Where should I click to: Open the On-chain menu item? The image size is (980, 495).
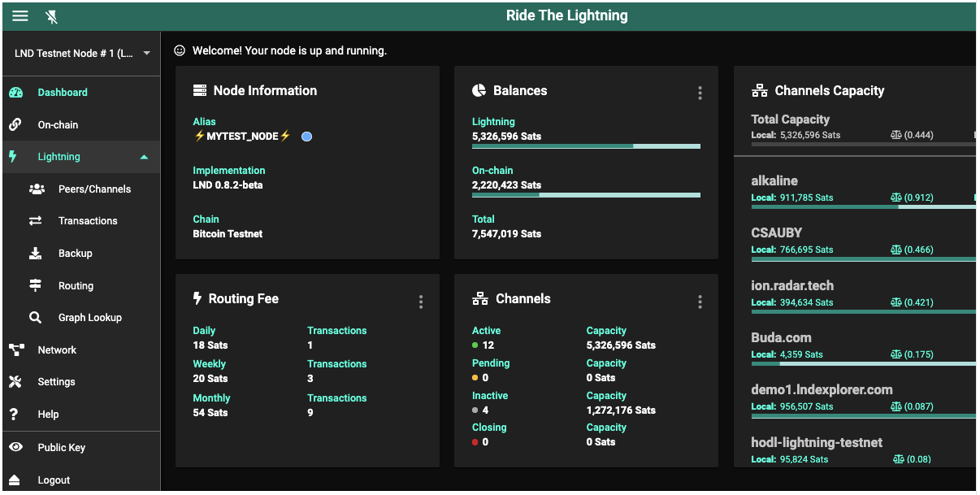(80, 124)
